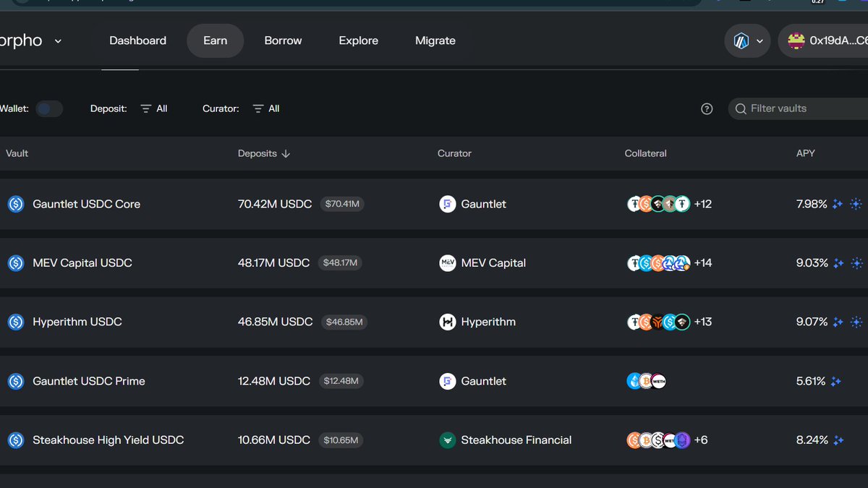868x488 pixels.
Task: Click the Steakhouse Financial curator logo
Action: 448,440
